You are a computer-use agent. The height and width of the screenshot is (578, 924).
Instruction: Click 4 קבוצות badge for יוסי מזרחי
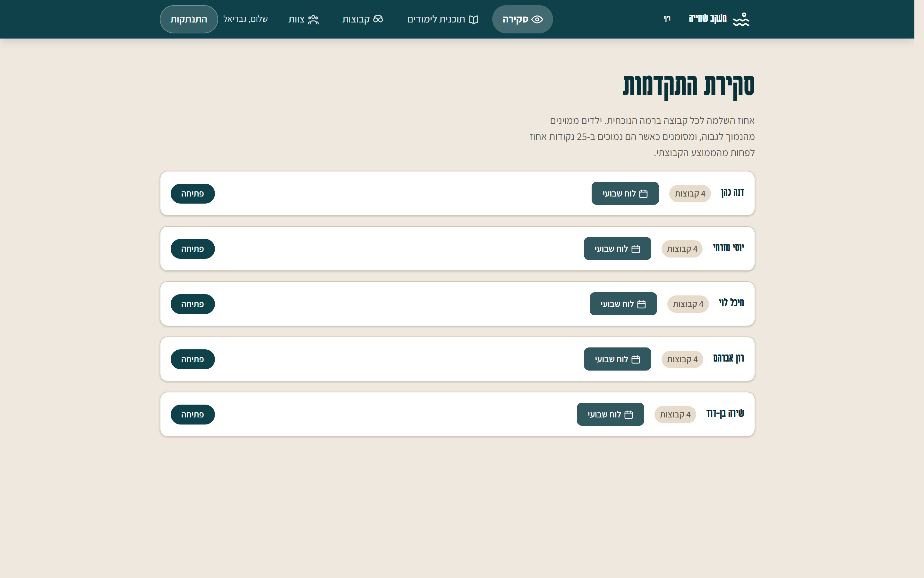click(x=682, y=249)
